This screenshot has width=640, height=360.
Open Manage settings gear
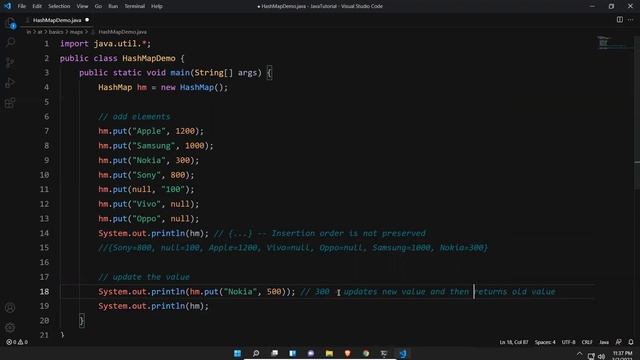pos(10,327)
